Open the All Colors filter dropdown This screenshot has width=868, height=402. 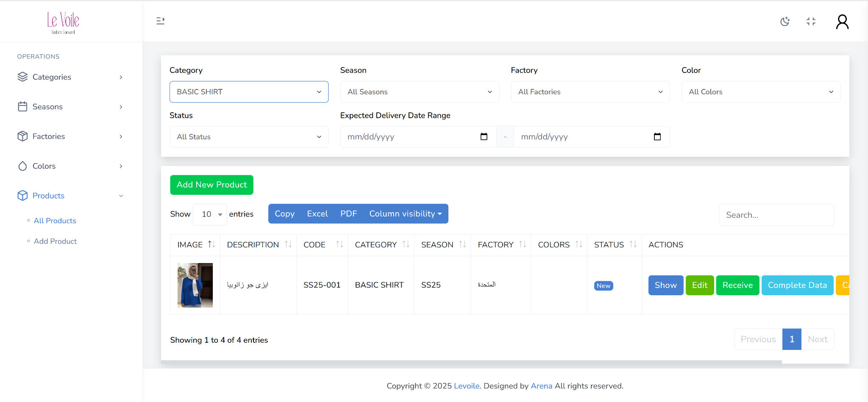tap(760, 92)
